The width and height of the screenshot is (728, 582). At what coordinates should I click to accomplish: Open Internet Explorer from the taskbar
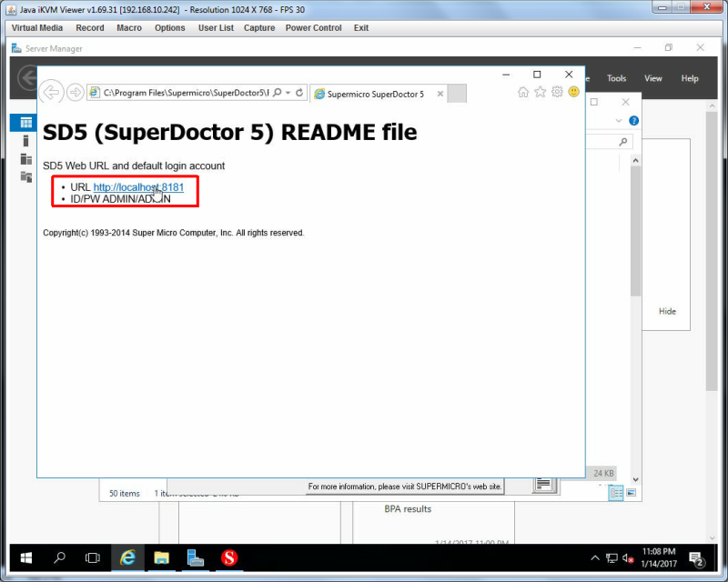click(x=127, y=557)
